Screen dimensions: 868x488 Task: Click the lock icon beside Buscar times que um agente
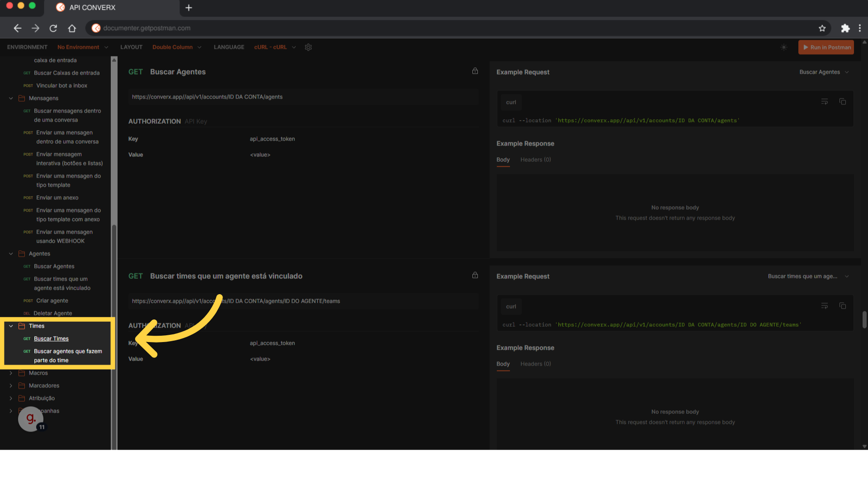pos(475,275)
